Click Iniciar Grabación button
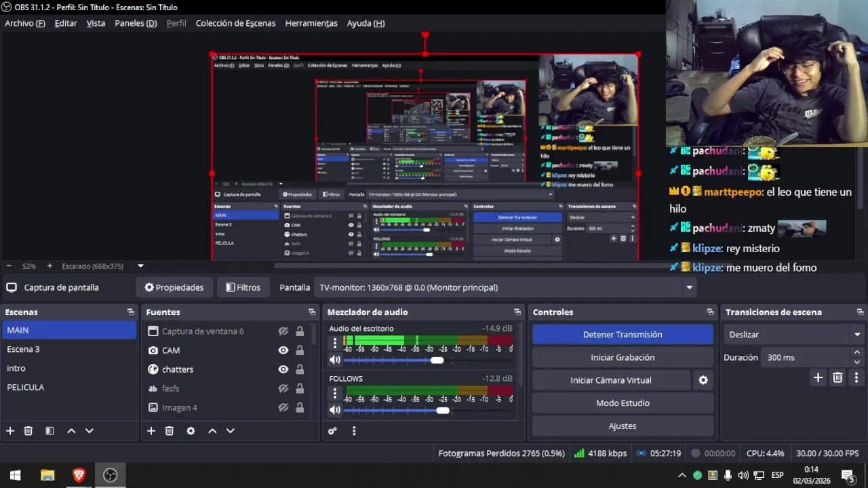The width and height of the screenshot is (868, 488). tap(623, 357)
